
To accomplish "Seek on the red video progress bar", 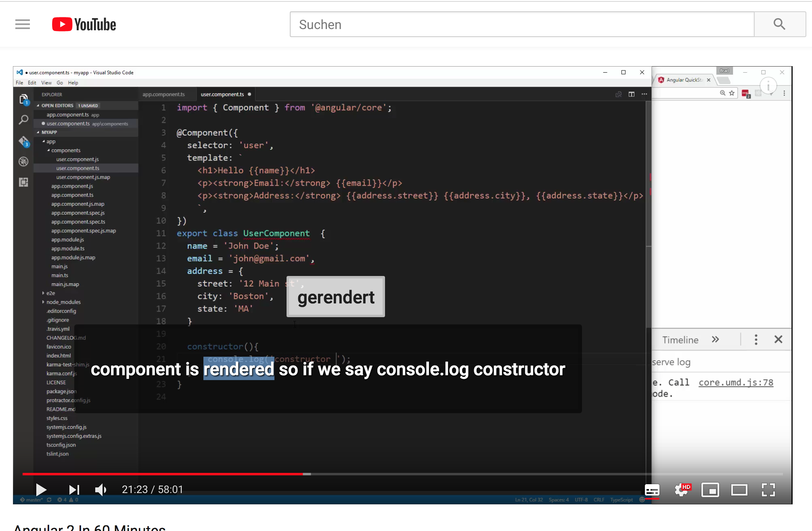I will [x=161, y=474].
